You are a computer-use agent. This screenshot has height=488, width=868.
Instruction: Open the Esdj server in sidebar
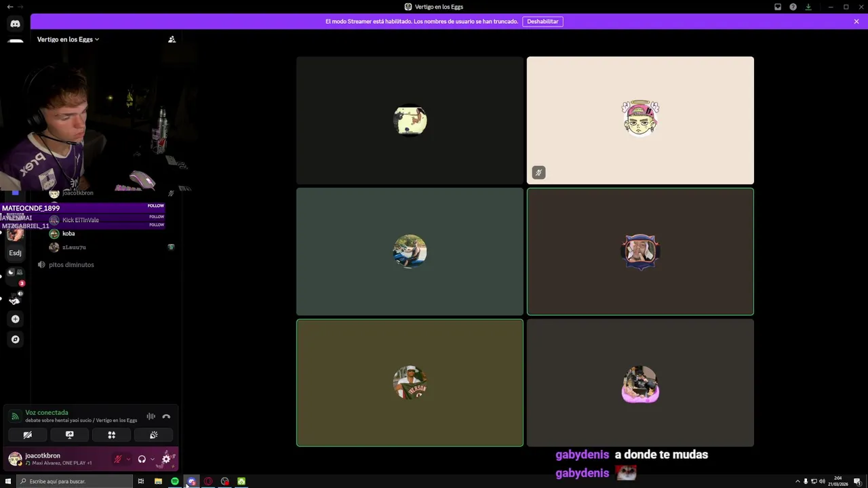(15, 253)
